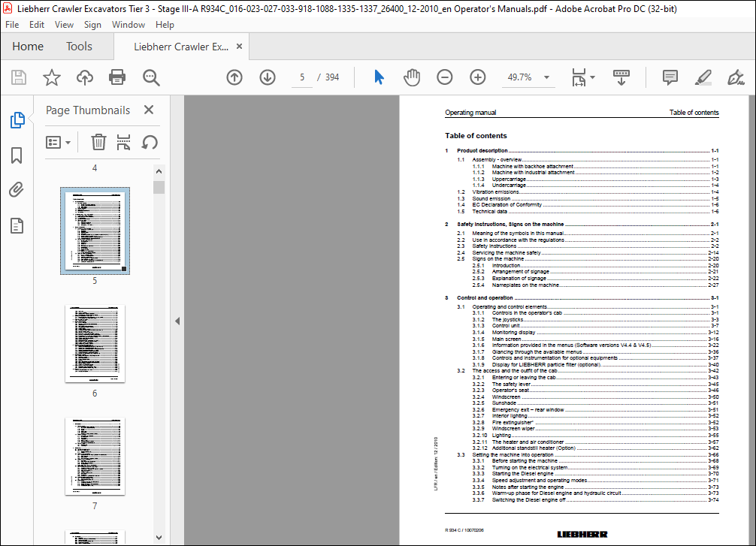The width and height of the screenshot is (756, 546).
Task: Open Fill and Sign tool
Action: click(736, 77)
